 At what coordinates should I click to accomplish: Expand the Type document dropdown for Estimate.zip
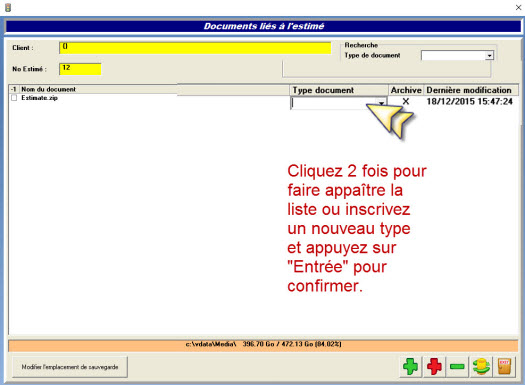point(381,103)
